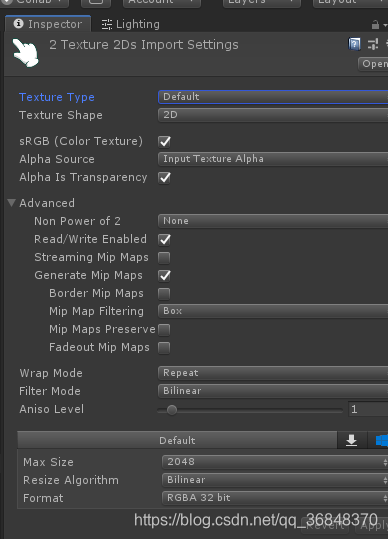Open the preset sliders icon in Inspector header
388x539 pixels.
[373, 44]
